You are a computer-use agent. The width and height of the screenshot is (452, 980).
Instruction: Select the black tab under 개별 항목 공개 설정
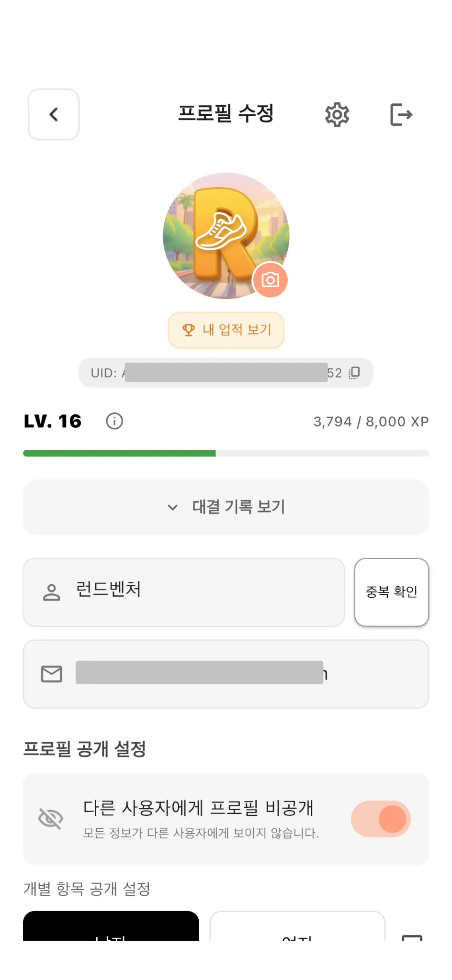(x=111, y=926)
